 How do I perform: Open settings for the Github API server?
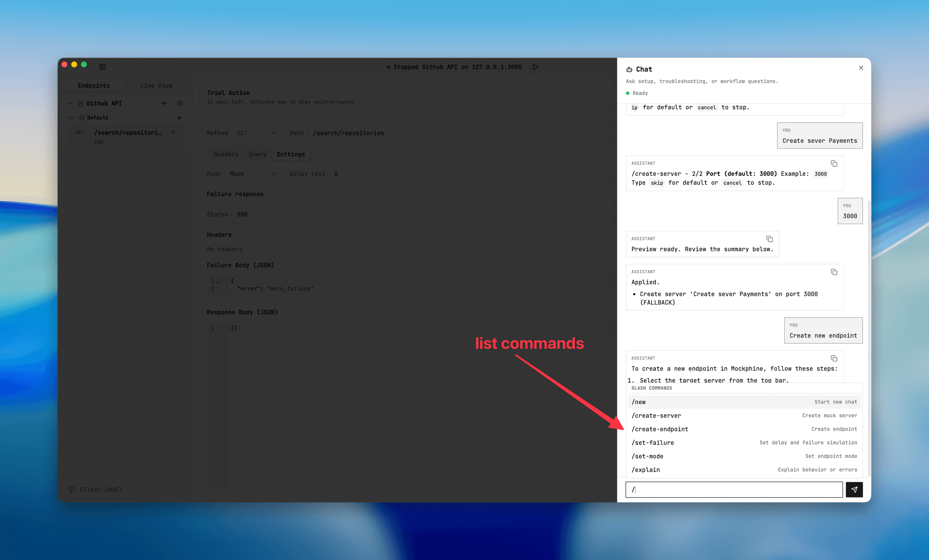pyautogui.click(x=180, y=103)
